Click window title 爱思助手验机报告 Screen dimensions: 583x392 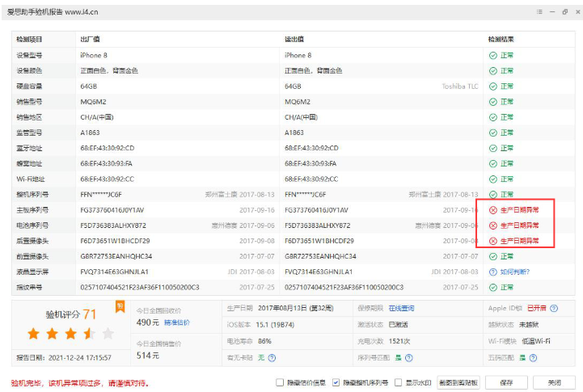(53, 12)
